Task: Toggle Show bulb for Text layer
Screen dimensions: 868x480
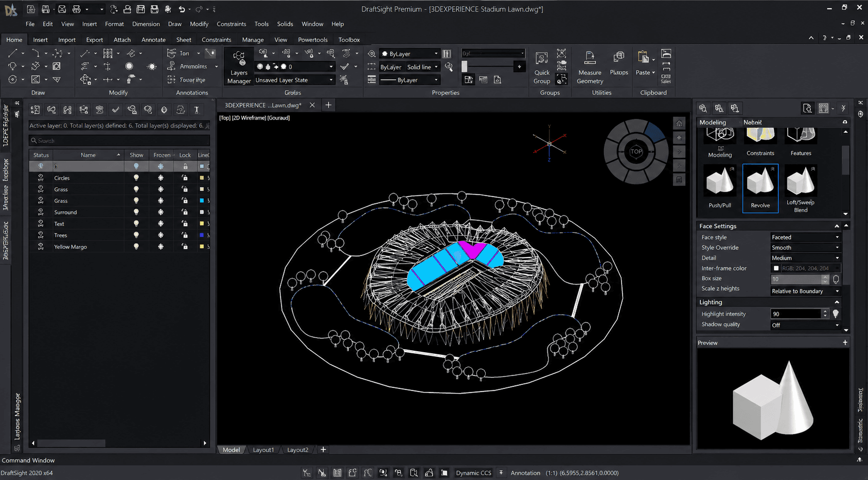Action: (136, 224)
